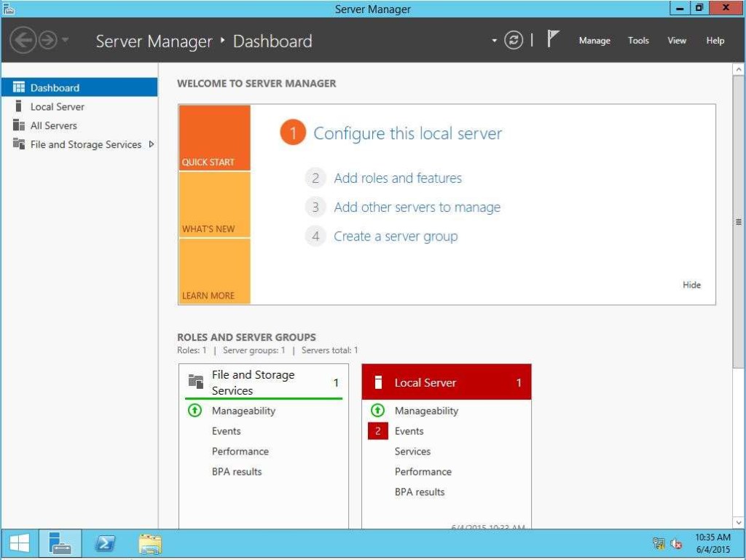Expand File and Storage Services in the sidebar
Viewport: 746px width, 560px height.
coord(152,144)
